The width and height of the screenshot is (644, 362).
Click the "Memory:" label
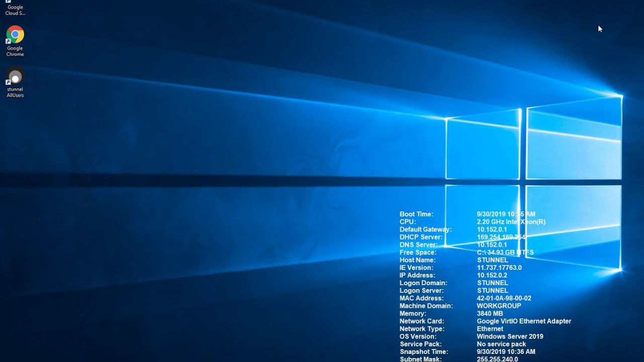coord(413,313)
